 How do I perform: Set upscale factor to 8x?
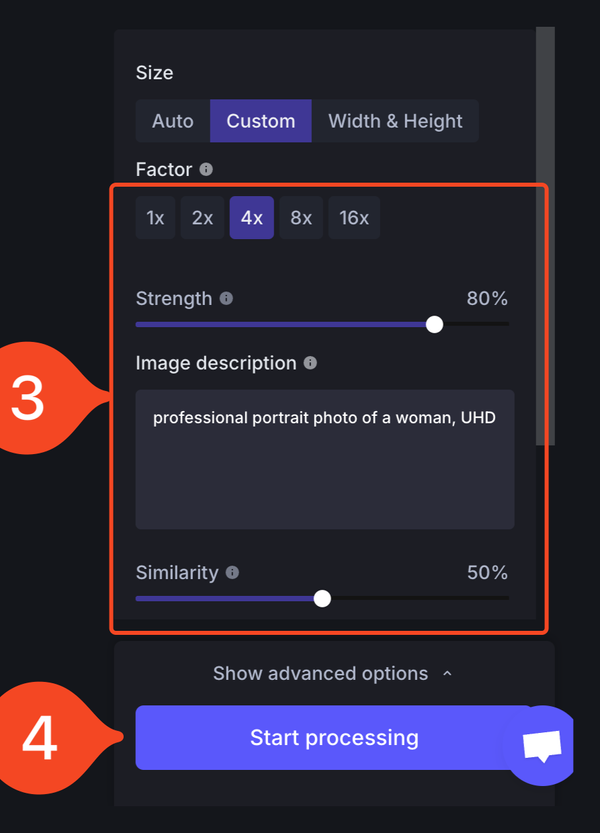pos(301,218)
